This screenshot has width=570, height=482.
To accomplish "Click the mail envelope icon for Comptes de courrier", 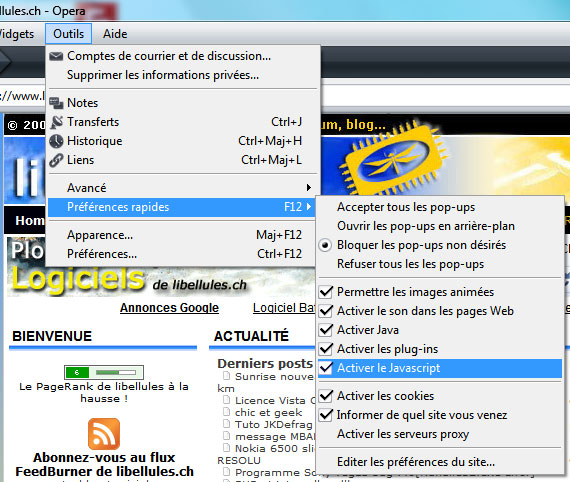I will (x=56, y=56).
